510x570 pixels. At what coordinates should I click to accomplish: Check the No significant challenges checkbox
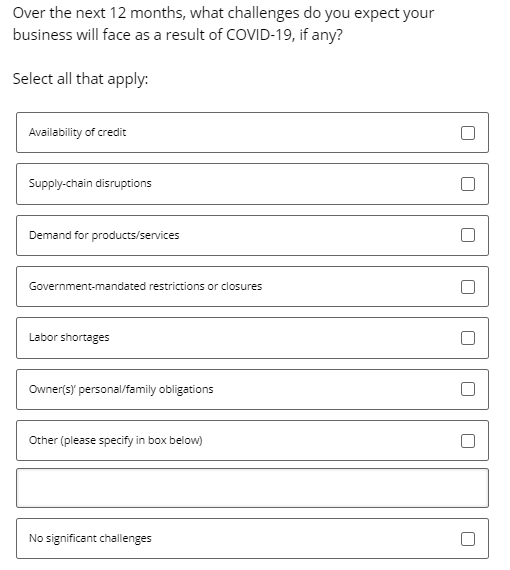point(467,539)
